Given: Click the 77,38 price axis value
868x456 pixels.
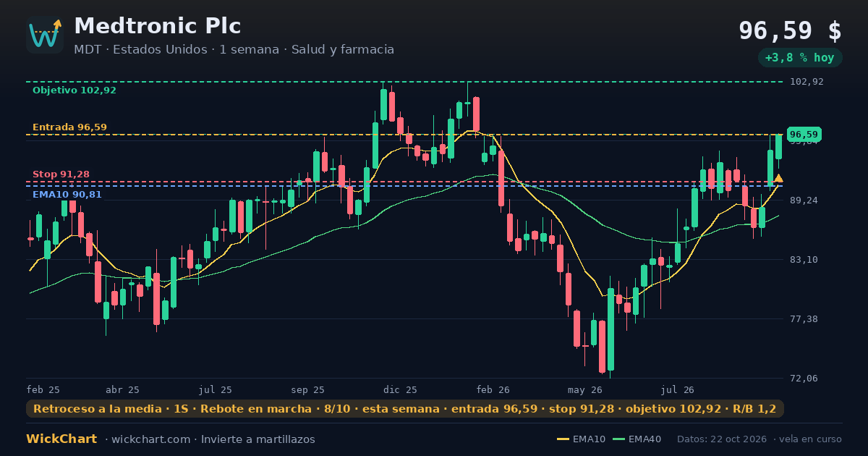Looking at the screenshot, I should [x=804, y=319].
